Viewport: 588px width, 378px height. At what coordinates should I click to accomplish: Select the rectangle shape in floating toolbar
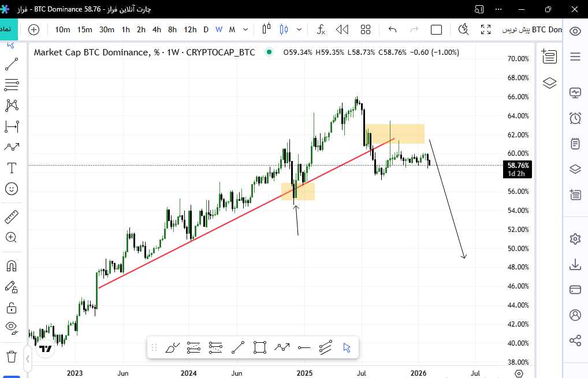tap(260, 347)
